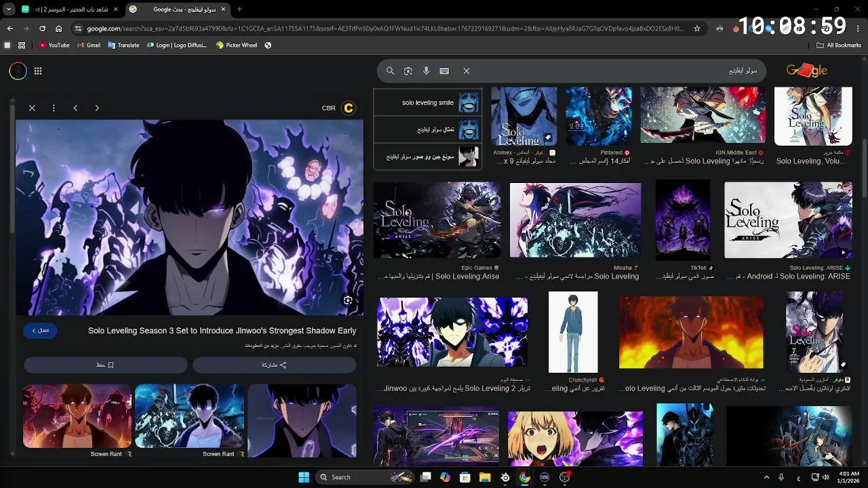Open the Animex volume 9 cover thumbnail

coord(524,117)
